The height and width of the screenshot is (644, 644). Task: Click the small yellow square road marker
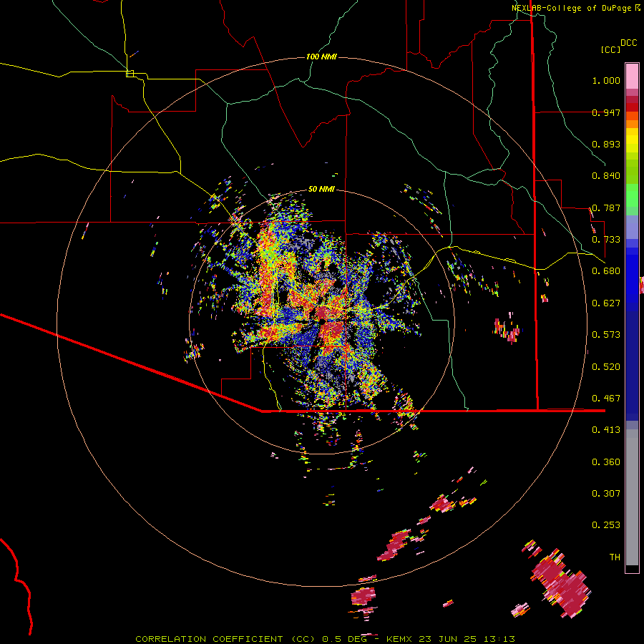tap(130, 74)
